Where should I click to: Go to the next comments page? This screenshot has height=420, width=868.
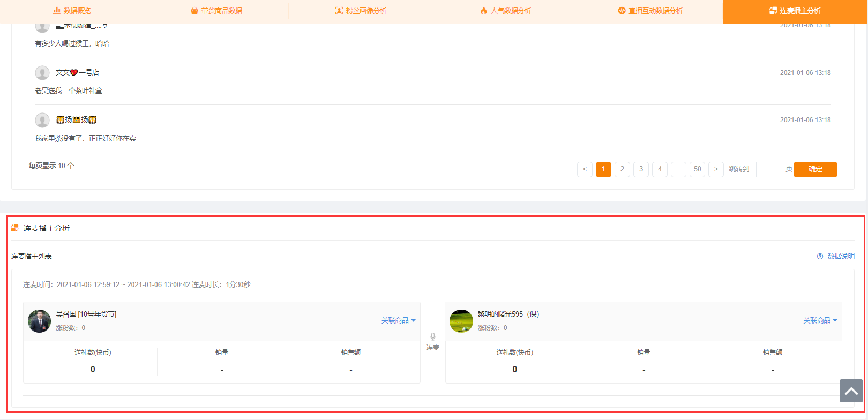coord(716,169)
